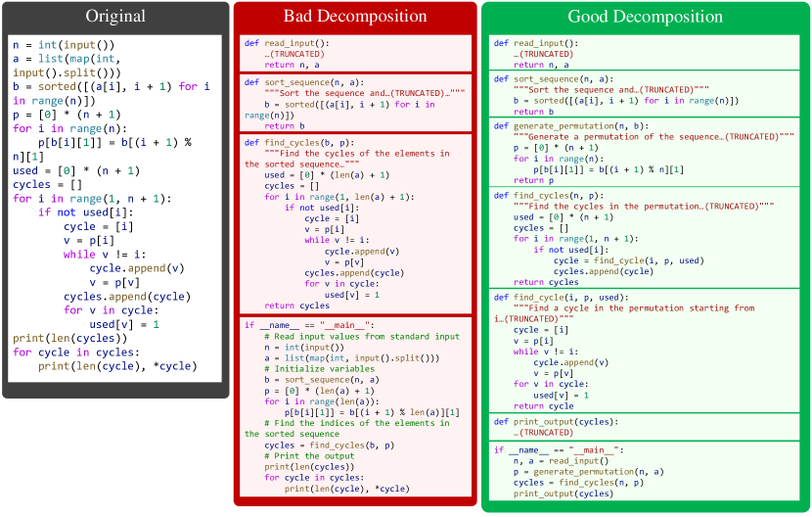
Task: Click "cycle = find_cycle(i, p, used)" line
Action: 629,260
